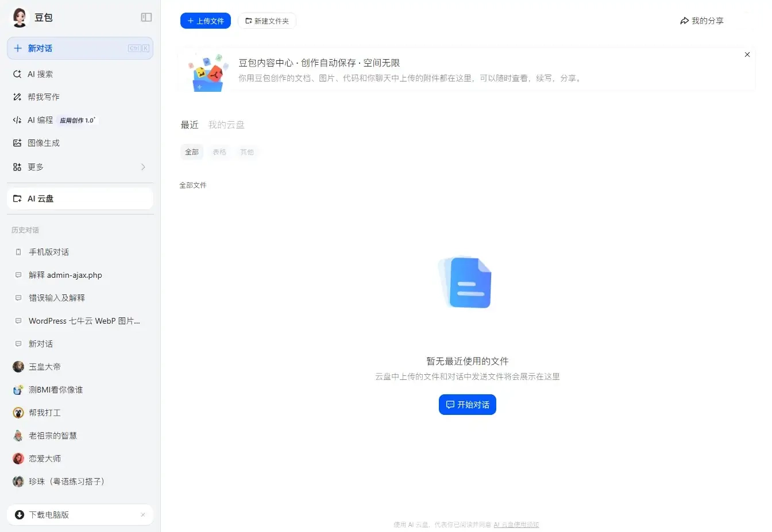Open the 帮我写作 tool
Viewport: 772px width, 532px height.
point(43,97)
